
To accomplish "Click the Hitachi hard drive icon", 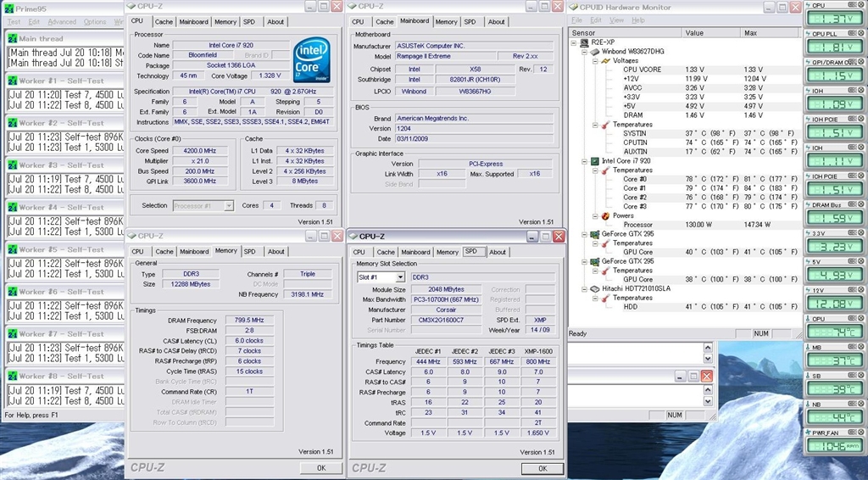I will [x=595, y=289].
